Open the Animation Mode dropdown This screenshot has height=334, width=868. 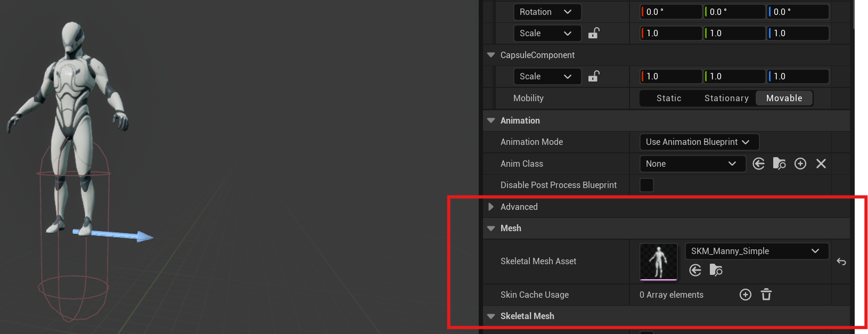point(699,142)
